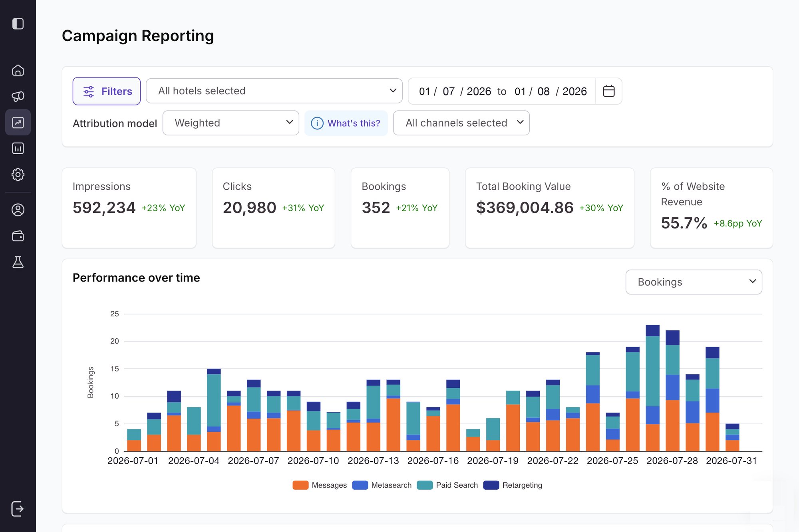
Task: Open the Weighted attribution model dropdown
Action: point(231,123)
